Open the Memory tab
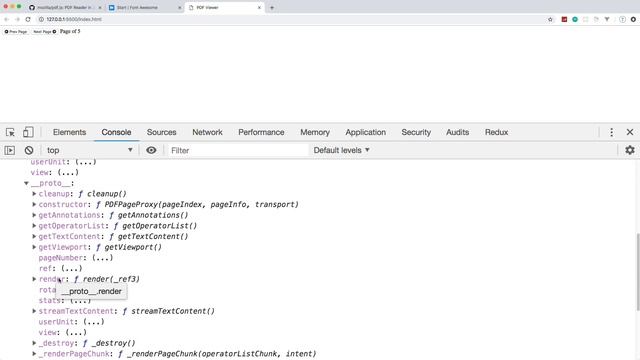The image size is (640, 360). 315,132
